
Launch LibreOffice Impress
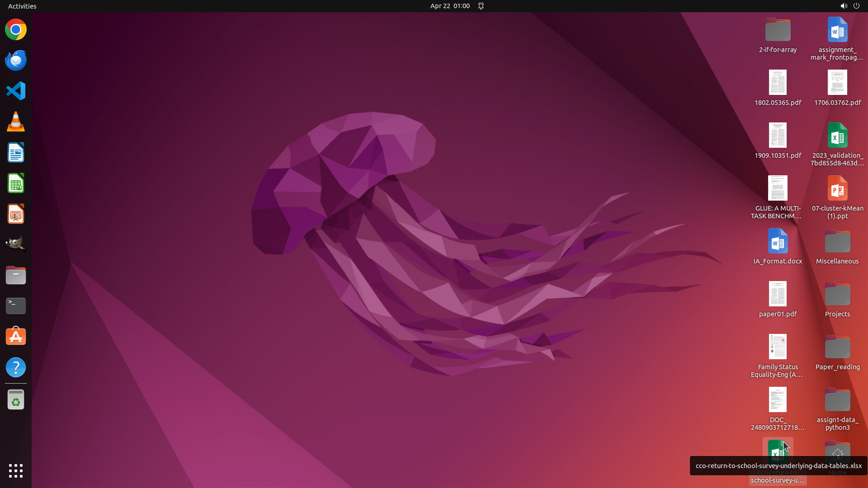(x=16, y=214)
